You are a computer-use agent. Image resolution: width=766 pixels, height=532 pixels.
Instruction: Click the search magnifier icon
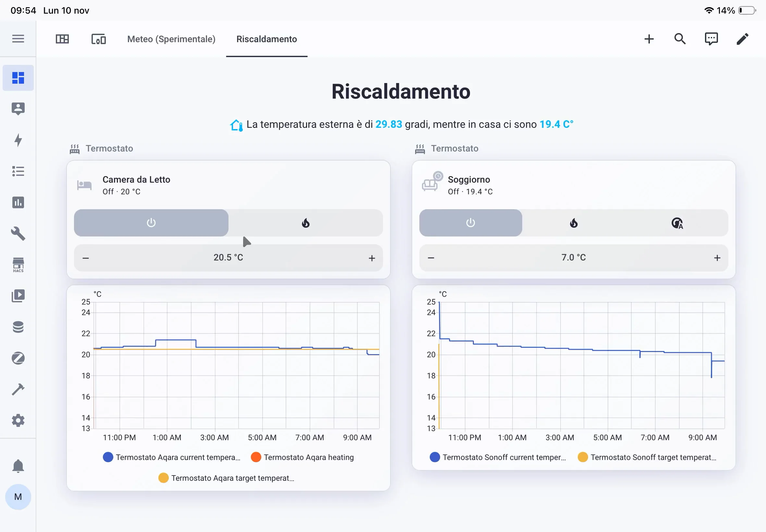point(680,39)
